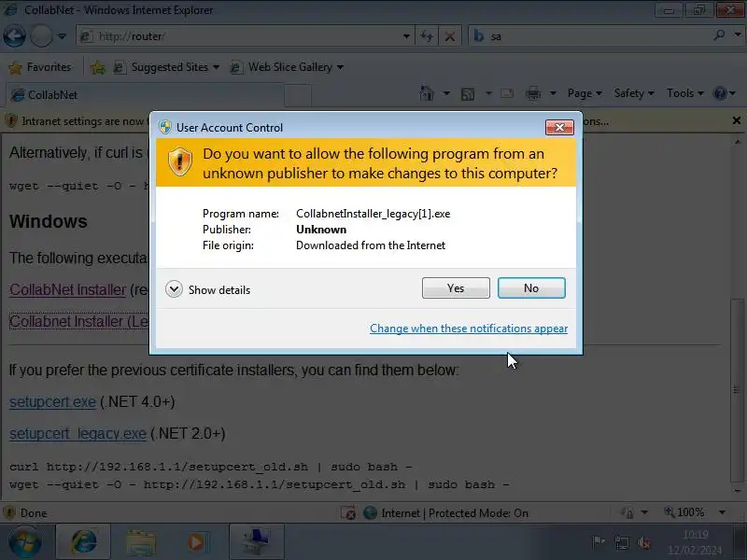Open the address bar history dropdown
The image size is (747, 560).
click(406, 36)
